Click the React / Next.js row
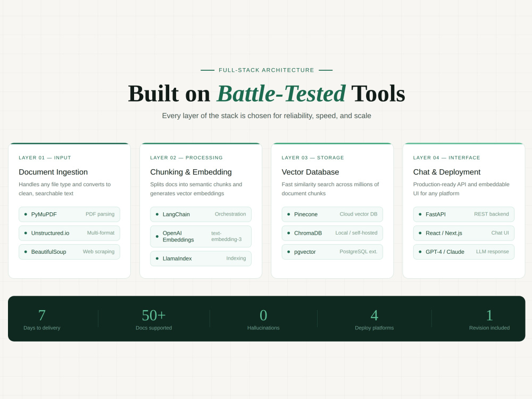Viewport: 532px width, 399px height. pos(464,233)
